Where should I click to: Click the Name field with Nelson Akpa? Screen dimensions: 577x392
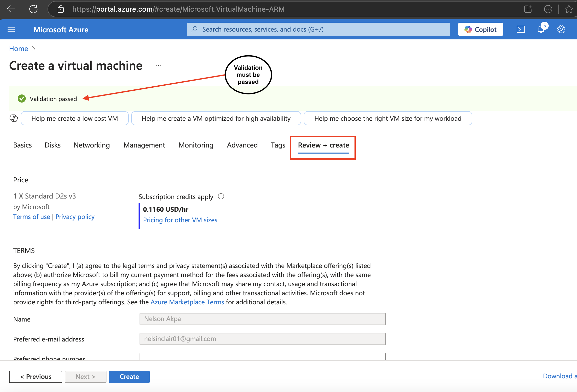[262, 319]
